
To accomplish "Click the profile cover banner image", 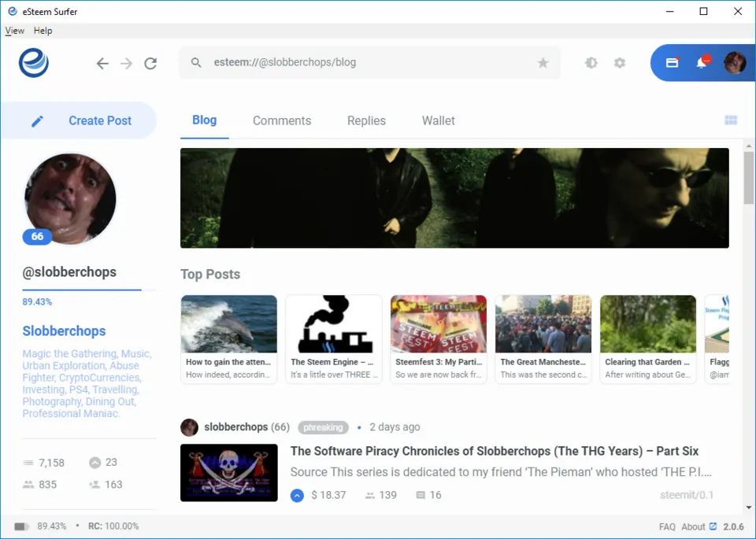I will 454,198.
